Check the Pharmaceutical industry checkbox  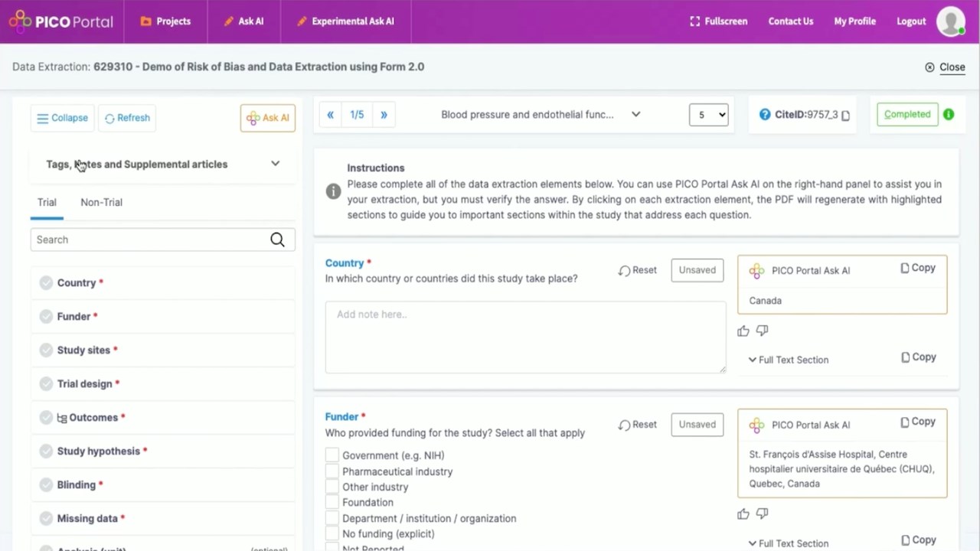coord(332,471)
